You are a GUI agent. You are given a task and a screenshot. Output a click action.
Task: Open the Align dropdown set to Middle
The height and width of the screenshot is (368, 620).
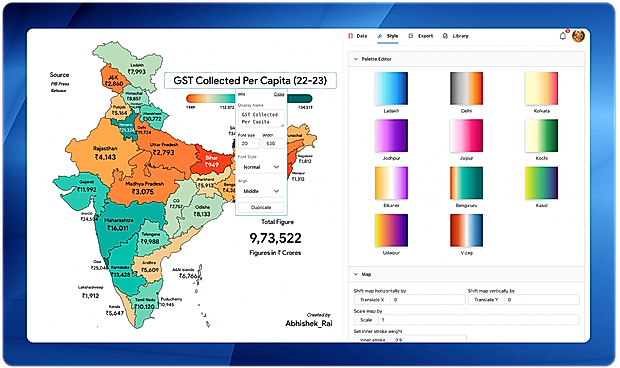[x=261, y=191]
